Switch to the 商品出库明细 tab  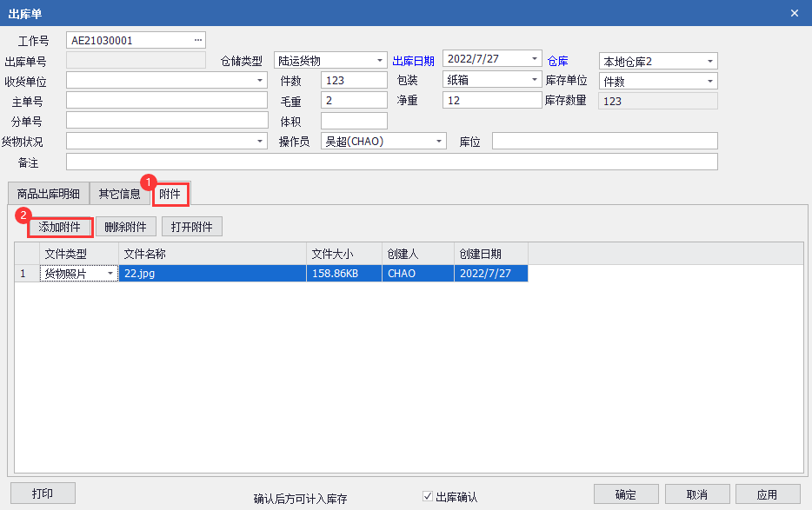[x=49, y=194]
